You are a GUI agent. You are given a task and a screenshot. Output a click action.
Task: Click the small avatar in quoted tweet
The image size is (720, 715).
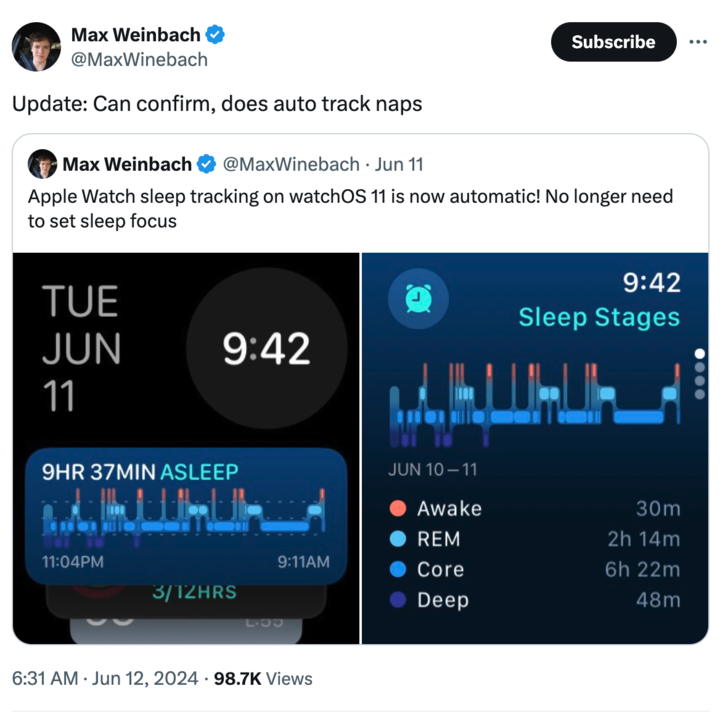(42, 164)
